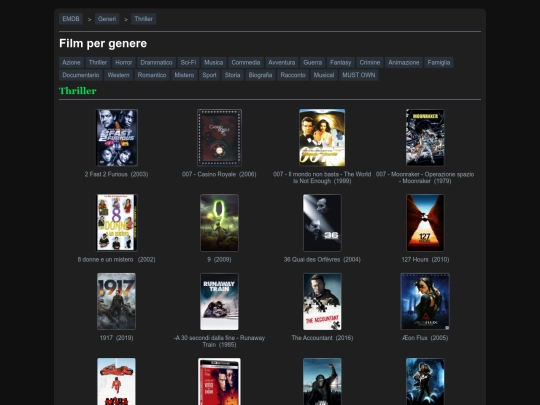540x405 pixels.
Task: Click "The Accountant (2016)" title
Action: tap(322, 338)
